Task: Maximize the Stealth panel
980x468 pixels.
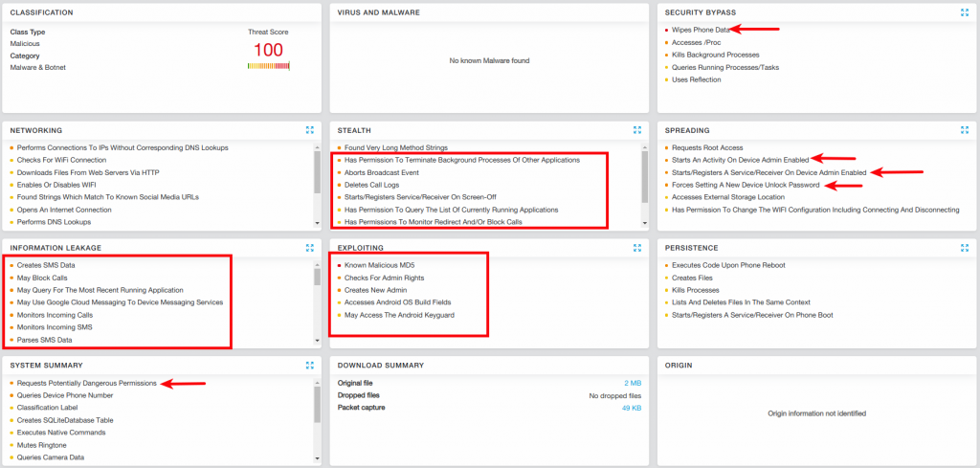Action: click(636, 130)
